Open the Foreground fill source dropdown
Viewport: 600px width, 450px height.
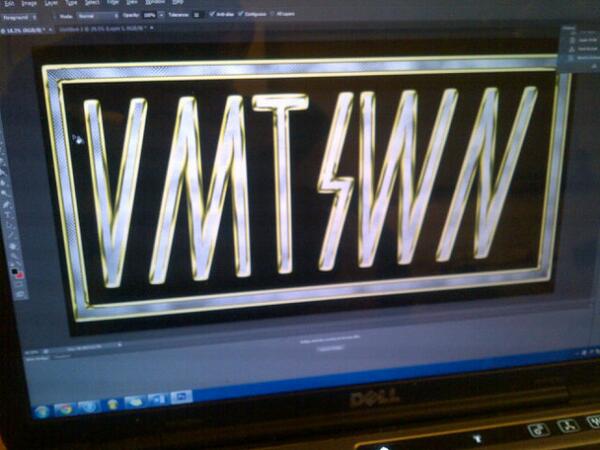(x=20, y=17)
